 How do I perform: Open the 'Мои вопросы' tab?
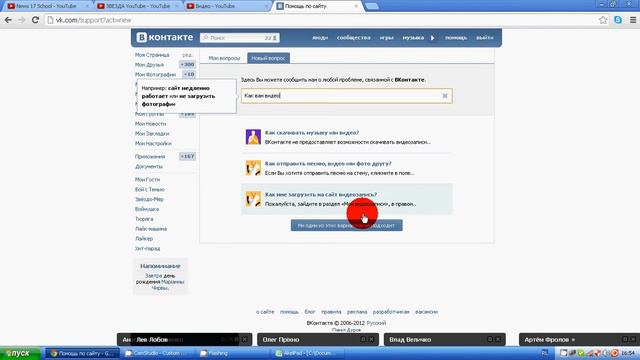tap(224, 58)
